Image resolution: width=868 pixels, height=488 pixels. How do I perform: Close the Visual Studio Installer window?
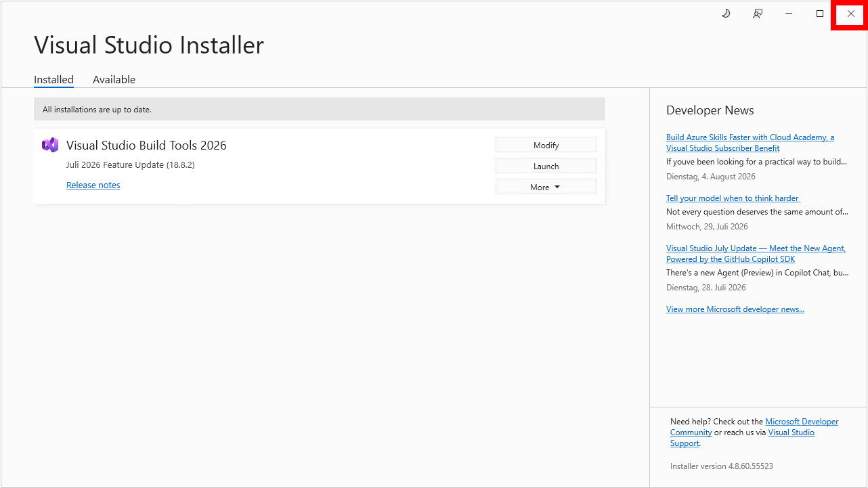coord(851,14)
